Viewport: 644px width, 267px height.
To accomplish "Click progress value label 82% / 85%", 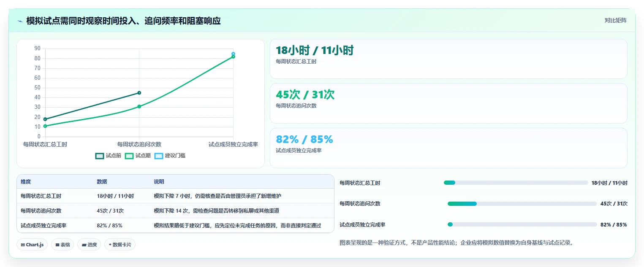I will click(x=614, y=224).
